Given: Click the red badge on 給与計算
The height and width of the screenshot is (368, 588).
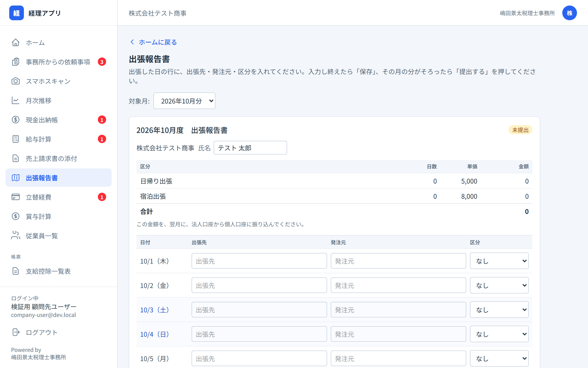Looking at the screenshot, I should [x=102, y=139].
